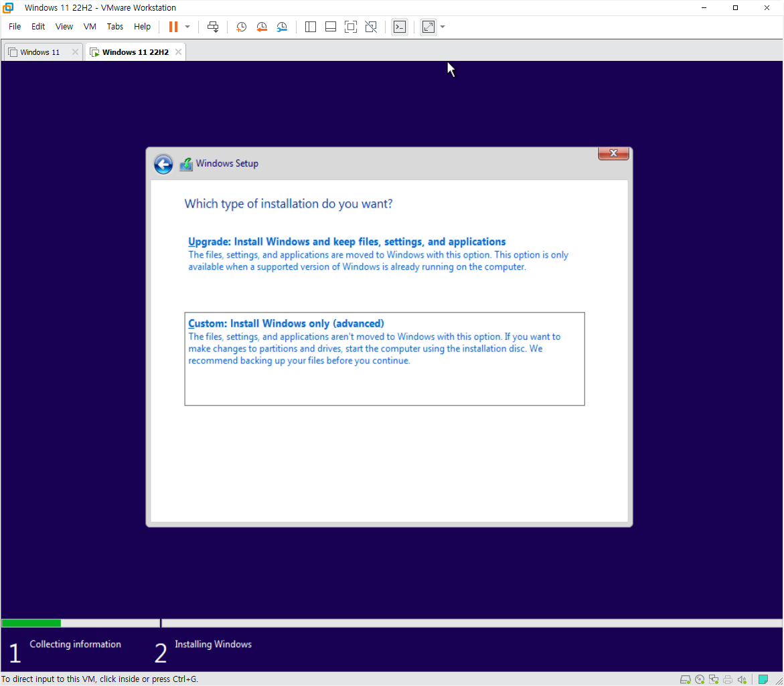Enable Unity mode icon
The height and width of the screenshot is (686, 784).
click(371, 27)
